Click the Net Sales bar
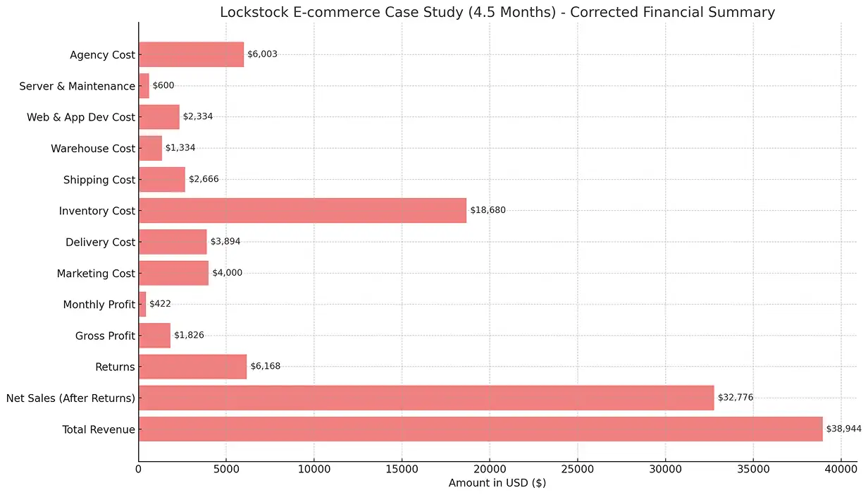The height and width of the screenshot is (495, 868). pos(426,398)
